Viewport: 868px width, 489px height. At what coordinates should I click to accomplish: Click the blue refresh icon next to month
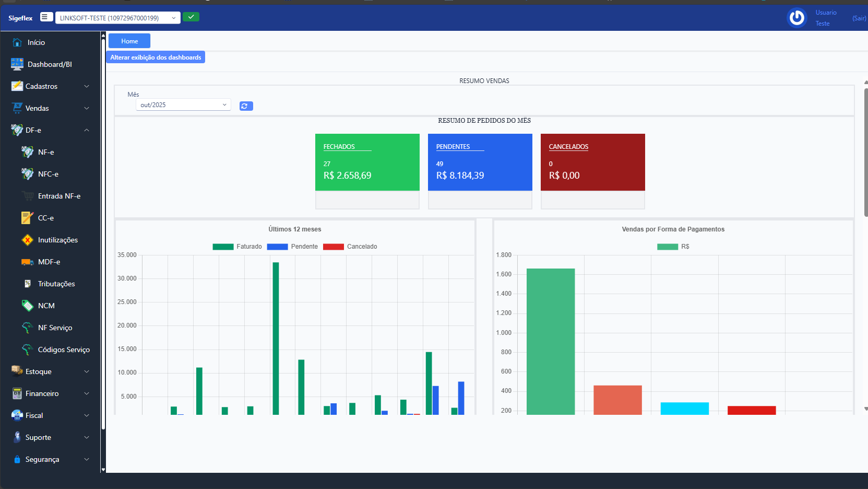[246, 106]
